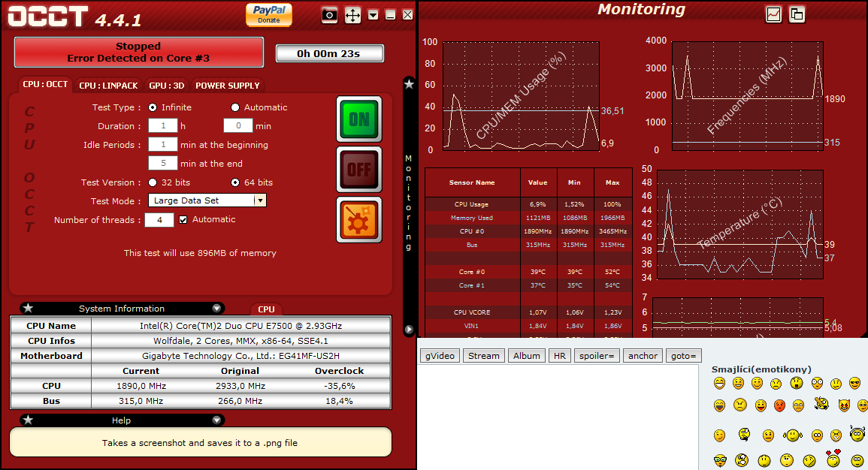Choose the 64 bits test version
The image size is (868, 470).
[235, 182]
